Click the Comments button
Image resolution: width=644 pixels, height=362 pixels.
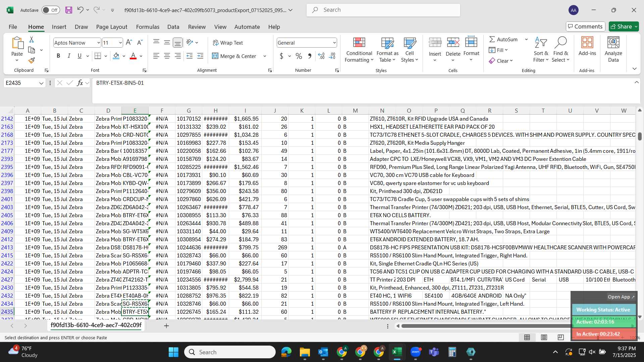coord(585,26)
